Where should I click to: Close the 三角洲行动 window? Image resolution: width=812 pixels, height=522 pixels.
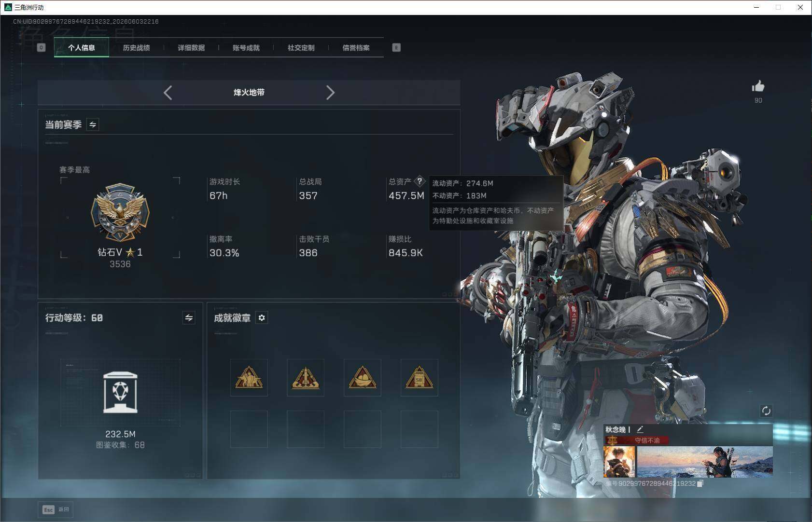[x=800, y=7]
